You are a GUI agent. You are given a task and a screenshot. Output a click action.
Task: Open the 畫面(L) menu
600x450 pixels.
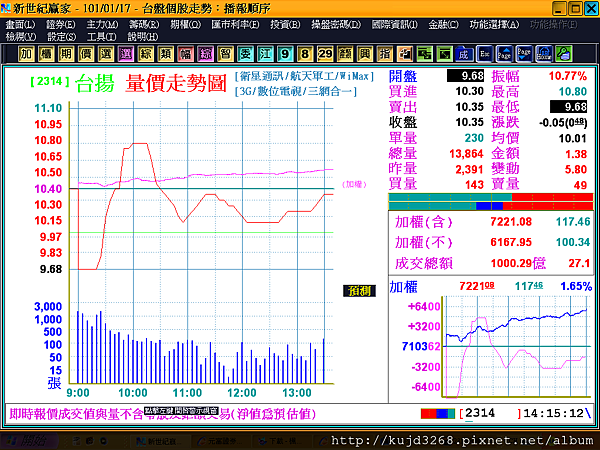(x=20, y=24)
